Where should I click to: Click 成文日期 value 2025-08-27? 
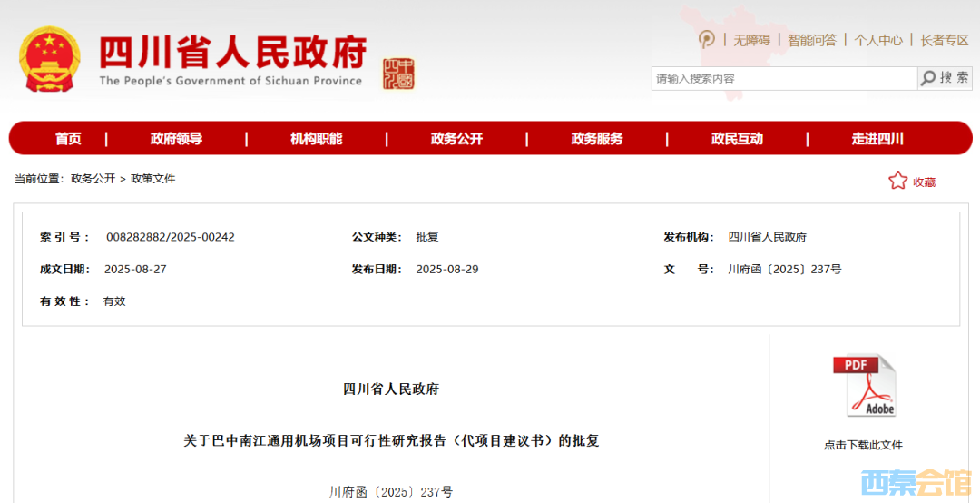point(135,269)
